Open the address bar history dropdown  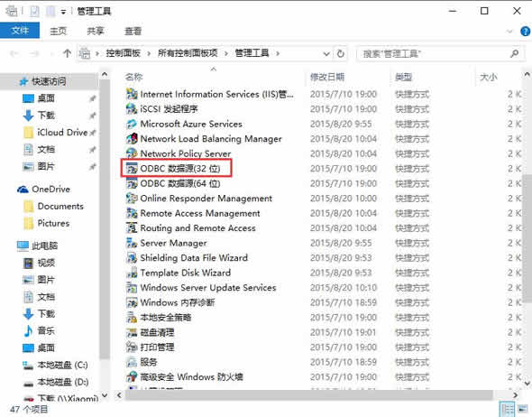[326, 53]
